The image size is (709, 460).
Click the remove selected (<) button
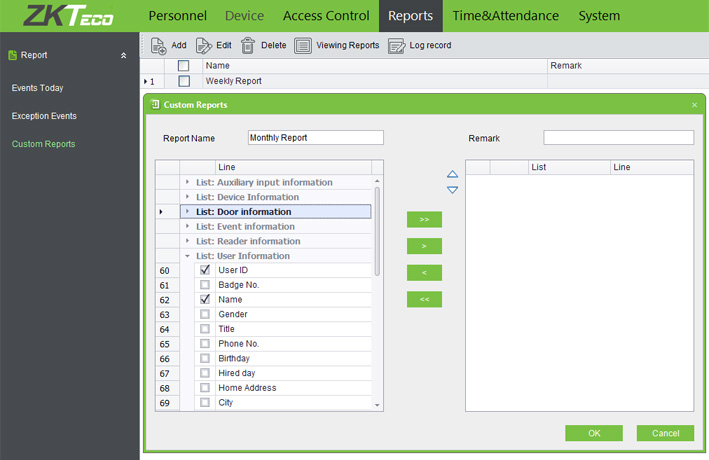click(x=424, y=273)
